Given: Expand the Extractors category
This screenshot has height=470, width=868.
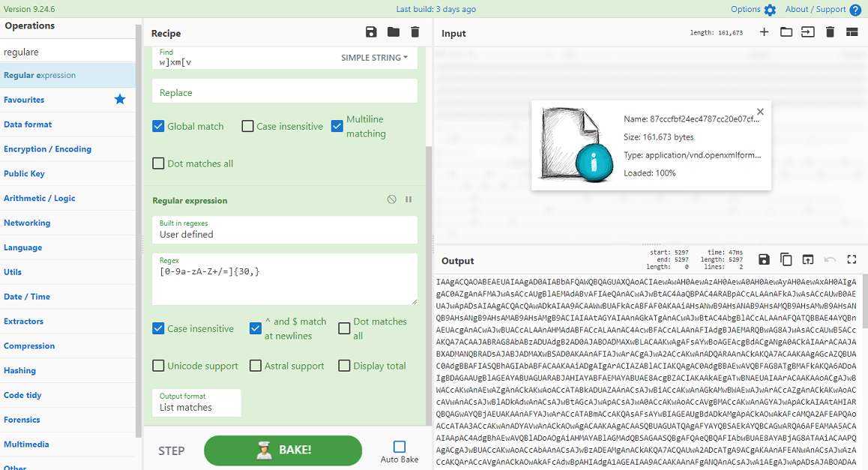Looking at the screenshot, I should (67, 321).
